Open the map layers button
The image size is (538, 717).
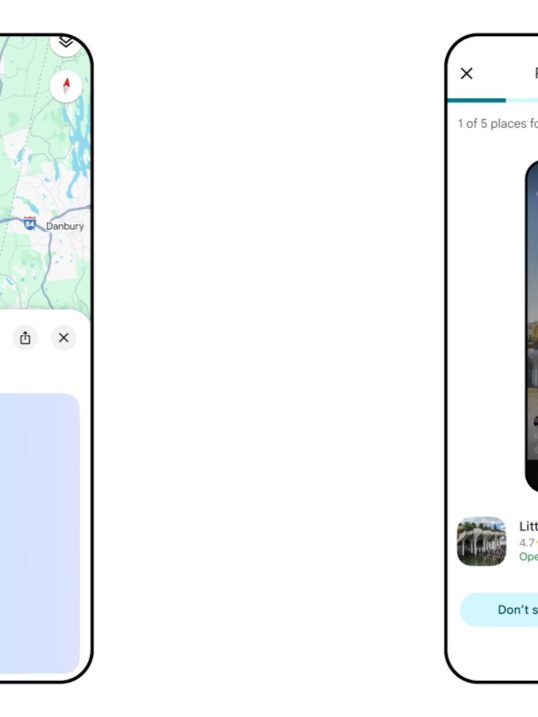[66, 43]
